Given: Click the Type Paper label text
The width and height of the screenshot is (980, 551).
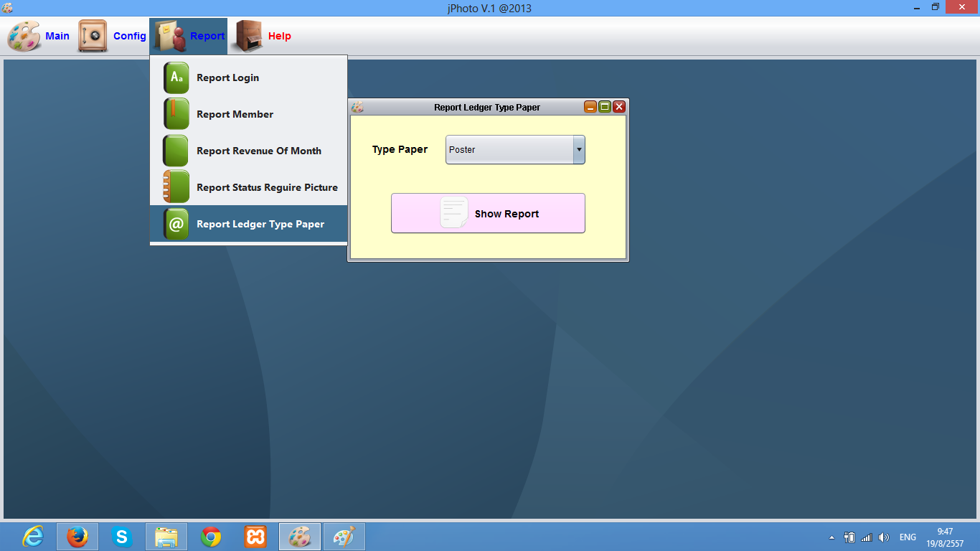Looking at the screenshot, I should coord(400,149).
